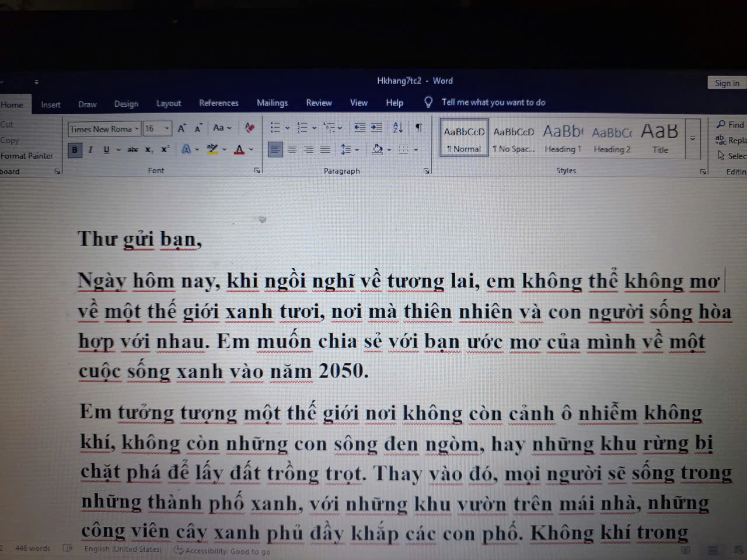
Task: Expand underline style dropdown arrow
Action: [x=118, y=150]
